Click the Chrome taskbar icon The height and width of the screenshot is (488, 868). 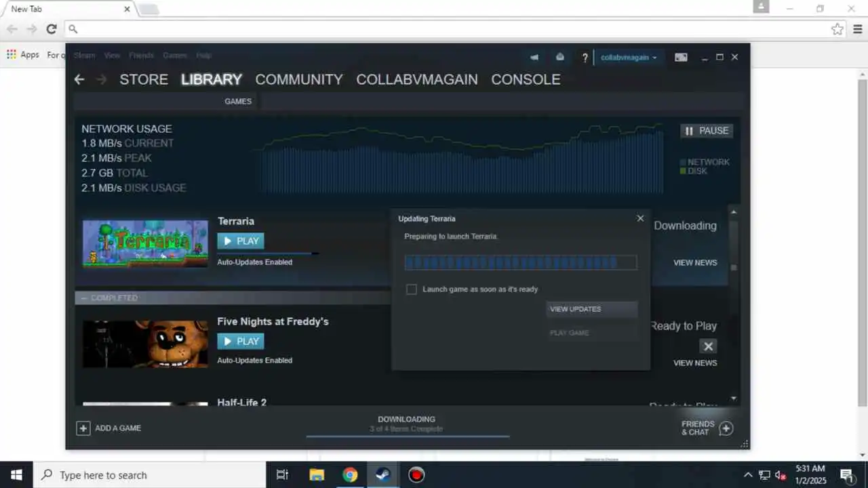350,475
